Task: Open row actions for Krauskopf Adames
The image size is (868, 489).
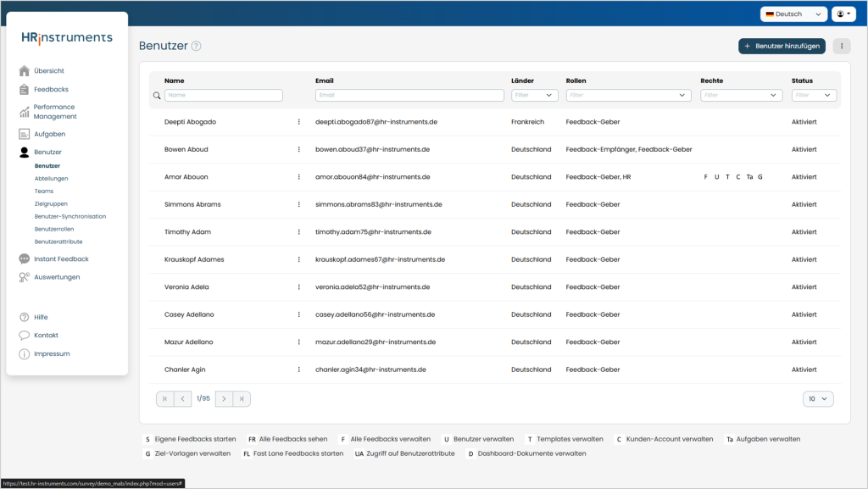Action: (x=299, y=259)
